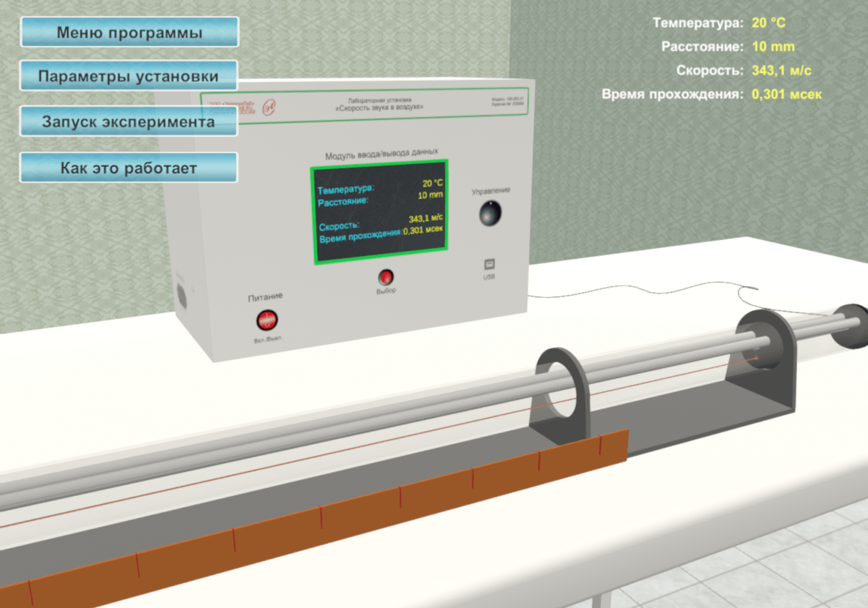Click the USB port on the device

pos(489,265)
